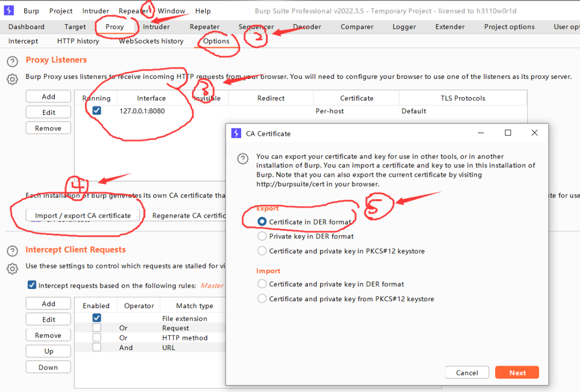
Task: Click CA Certificate dialog help icon
Action: [243, 158]
